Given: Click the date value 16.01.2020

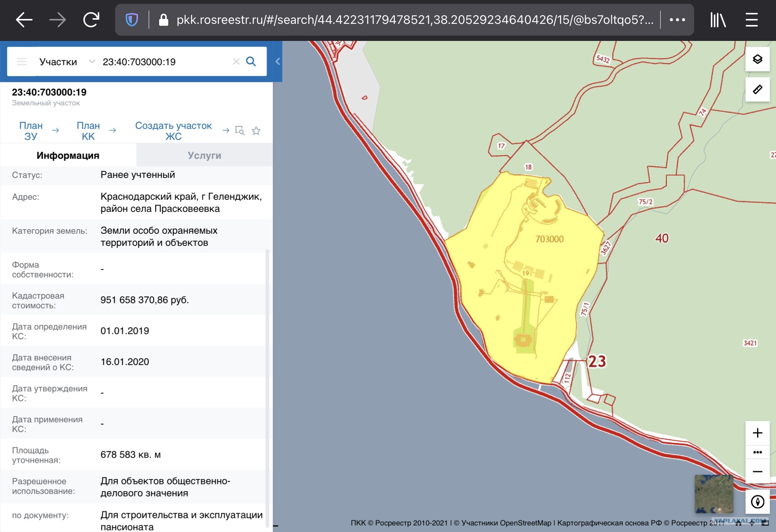Looking at the screenshot, I should click(125, 362).
